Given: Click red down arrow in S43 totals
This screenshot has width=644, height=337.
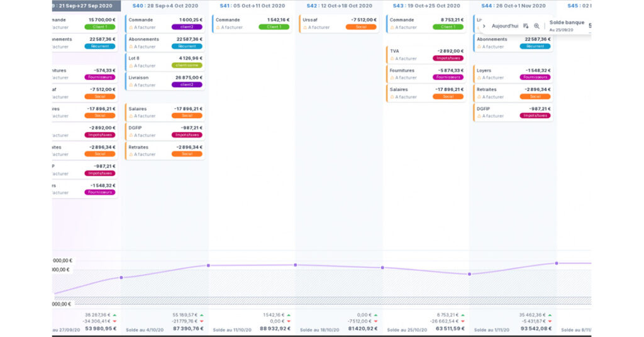Looking at the screenshot, I should (463, 321).
